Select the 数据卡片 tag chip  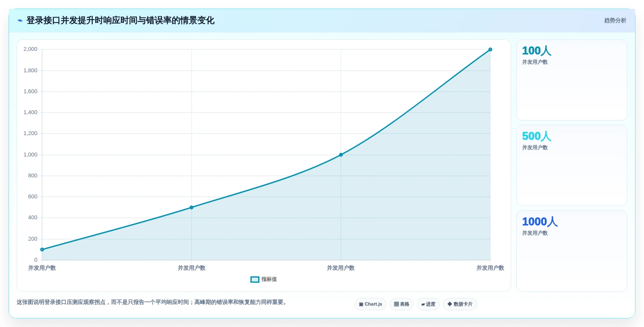pos(460,304)
